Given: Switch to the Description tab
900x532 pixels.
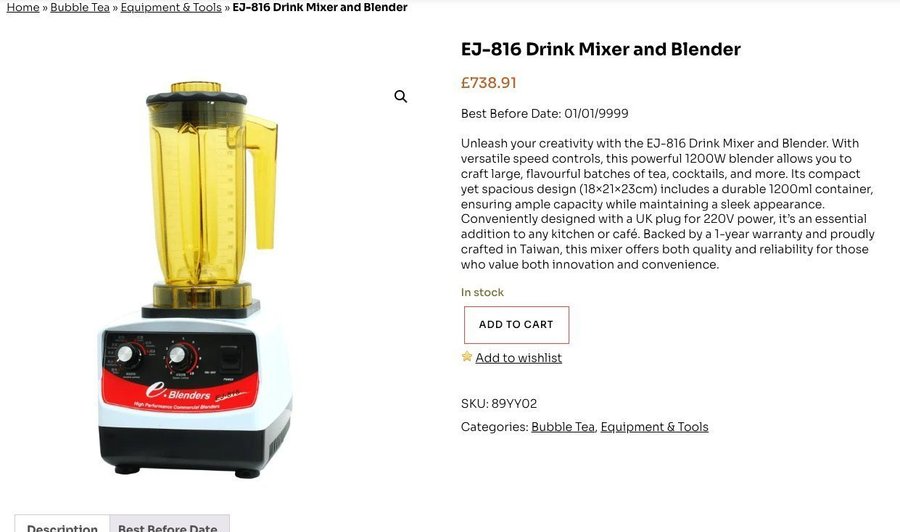Looking at the screenshot, I should 62,525.
